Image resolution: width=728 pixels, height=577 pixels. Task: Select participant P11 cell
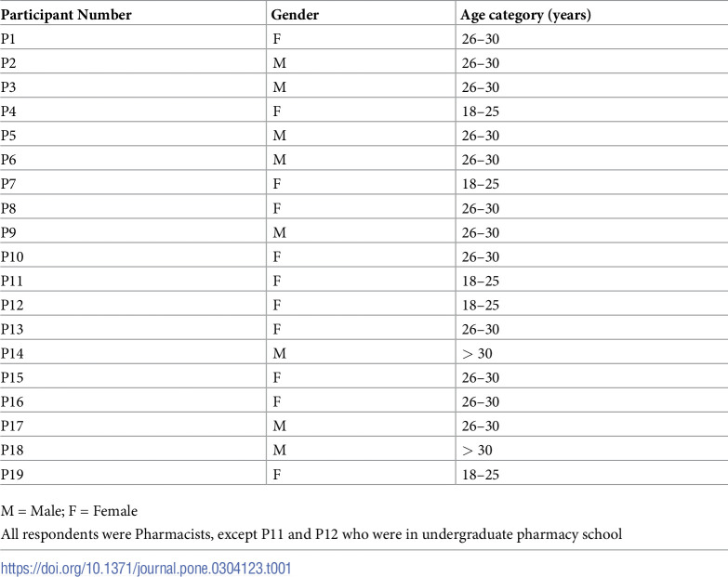click(x=11, y=281)
